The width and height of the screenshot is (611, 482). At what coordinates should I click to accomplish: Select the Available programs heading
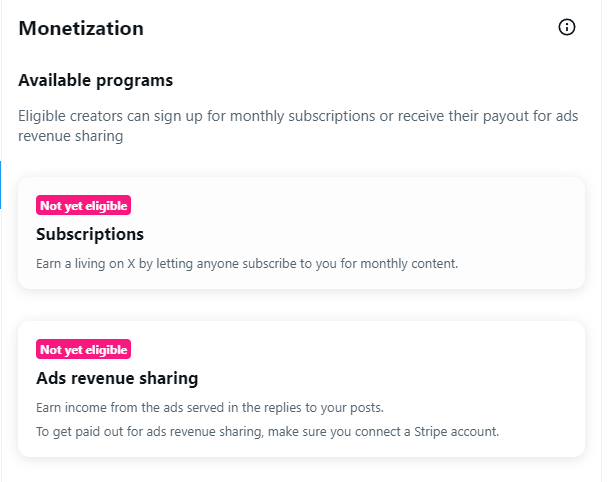click(x=95, y=81)
